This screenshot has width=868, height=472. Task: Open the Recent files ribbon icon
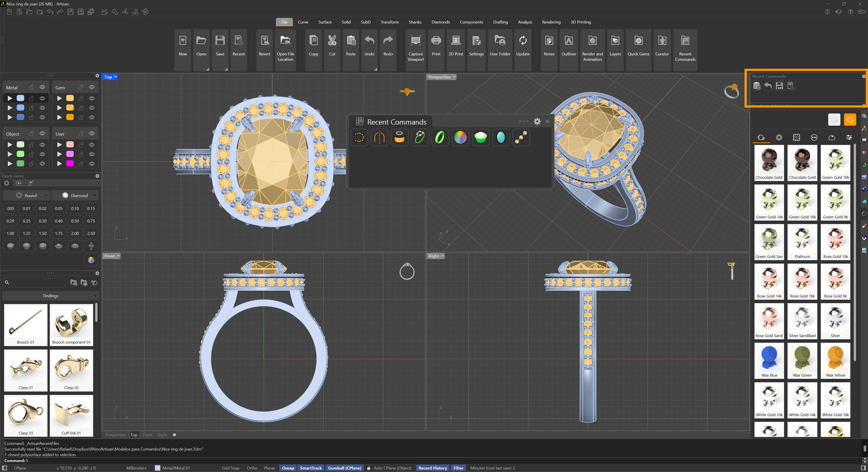pyautogui.click(x=239, y=41)
